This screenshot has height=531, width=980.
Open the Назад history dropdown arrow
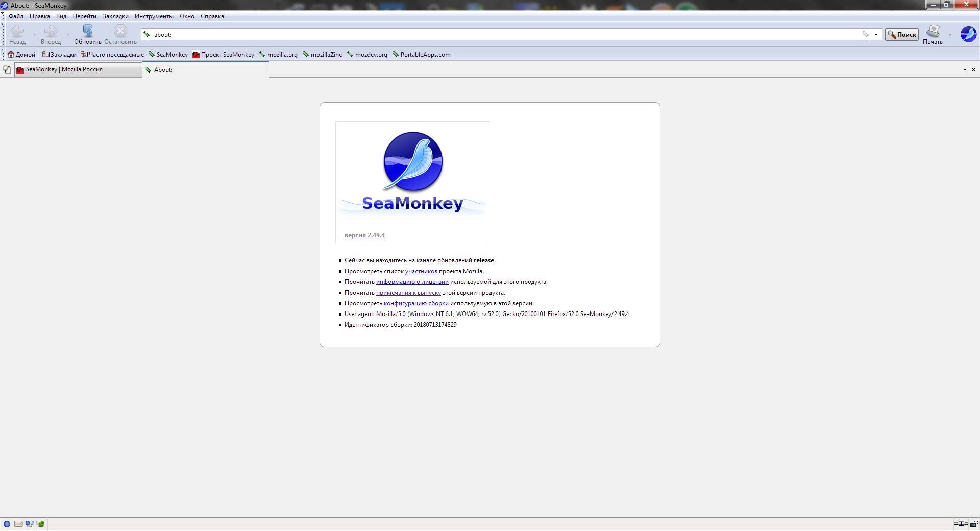pyautogui.click(x=34, y=35)
